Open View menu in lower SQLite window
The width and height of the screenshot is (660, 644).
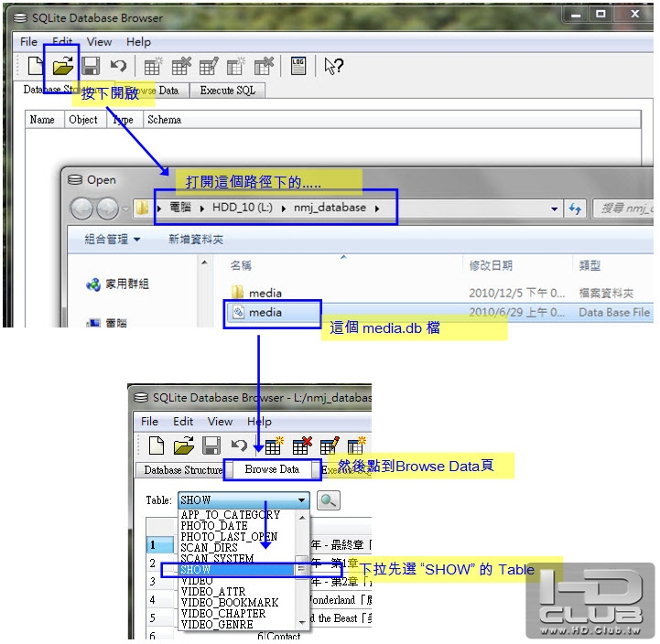(x=220, y=422)
